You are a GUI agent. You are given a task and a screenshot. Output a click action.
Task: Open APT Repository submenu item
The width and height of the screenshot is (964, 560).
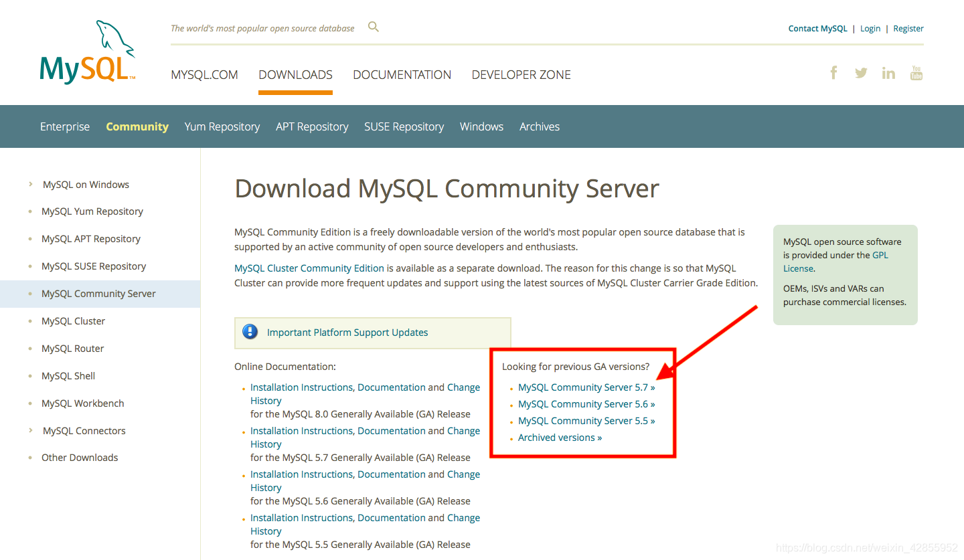[x=312, y=126]
